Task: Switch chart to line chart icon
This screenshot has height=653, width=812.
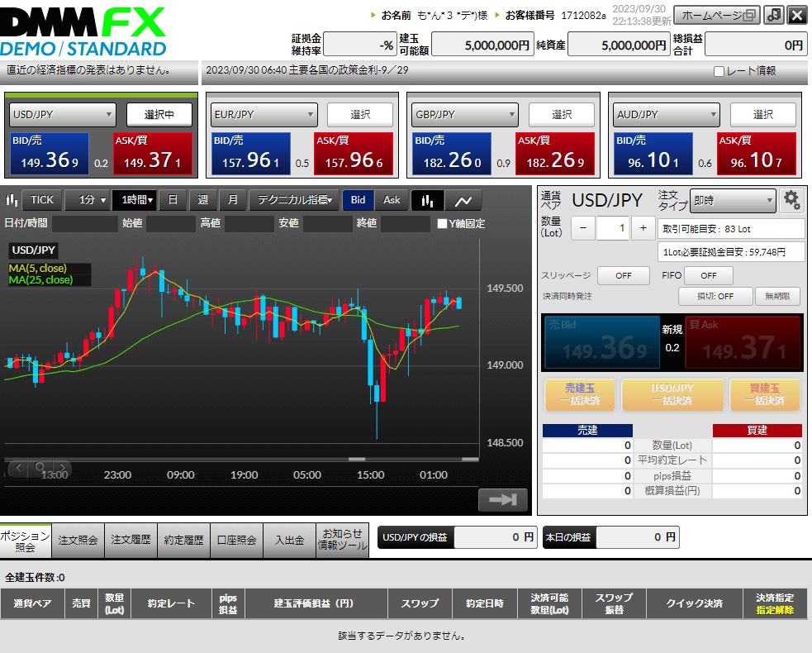Action: [x=463, y=200]
